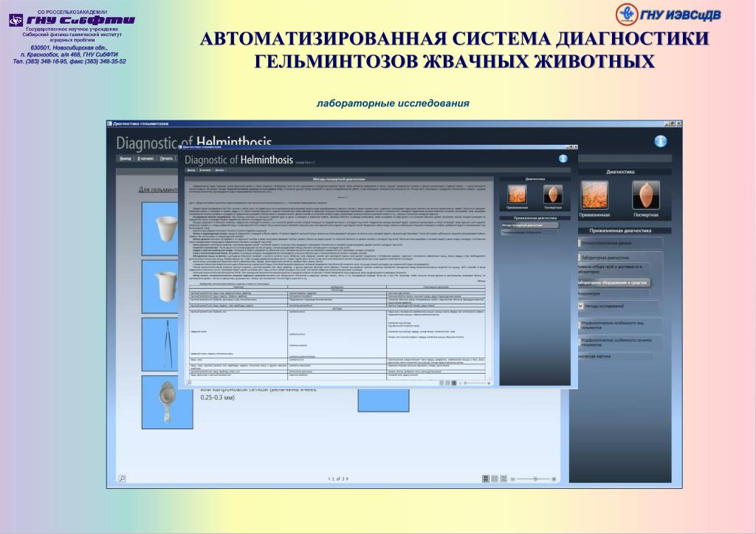Zoom in with plus icon in front window

489,383
